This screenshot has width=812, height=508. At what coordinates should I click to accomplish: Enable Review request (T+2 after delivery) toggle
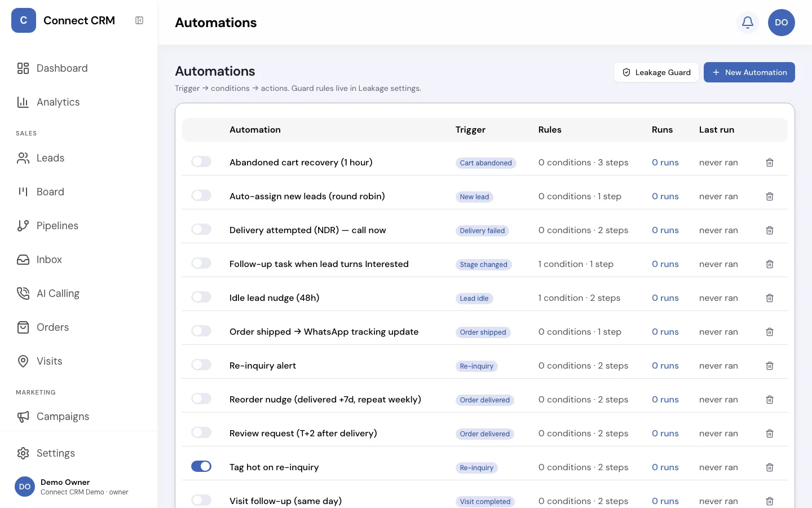click(x=201, y=432)
